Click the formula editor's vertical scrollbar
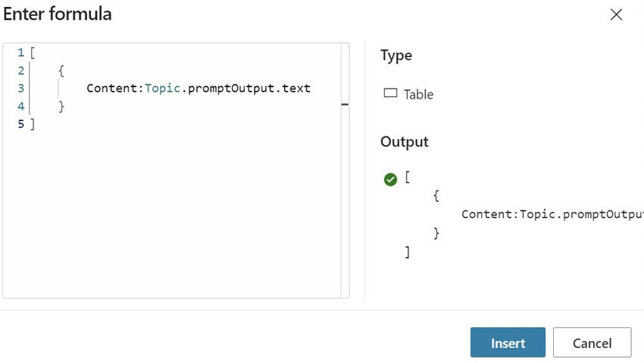 [345, 170]
